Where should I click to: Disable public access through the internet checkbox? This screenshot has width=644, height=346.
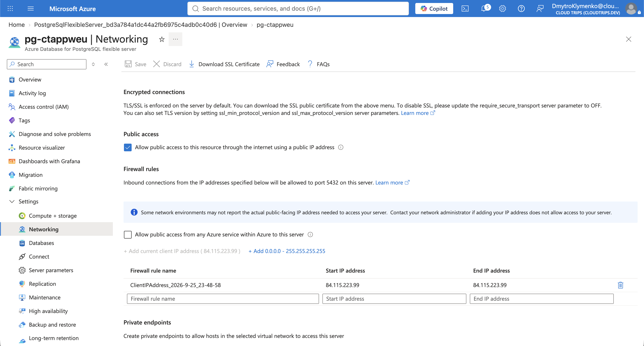(128, 147)
